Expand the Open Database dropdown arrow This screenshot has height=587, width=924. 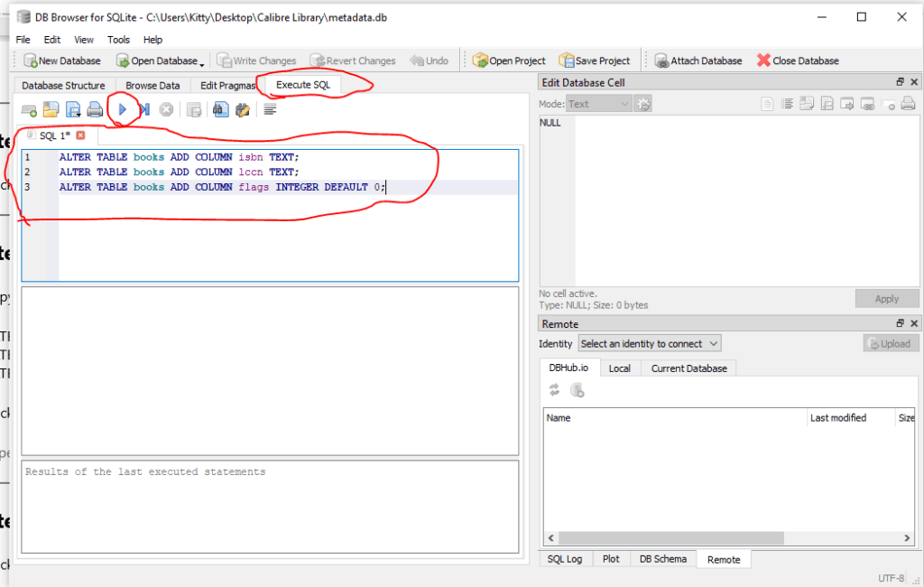point(202,62)
